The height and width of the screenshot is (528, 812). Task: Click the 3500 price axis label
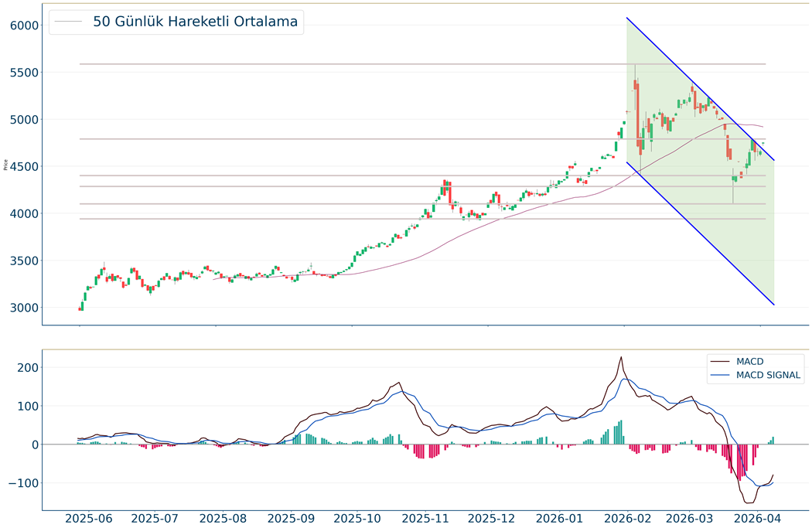tap(24, 261)
